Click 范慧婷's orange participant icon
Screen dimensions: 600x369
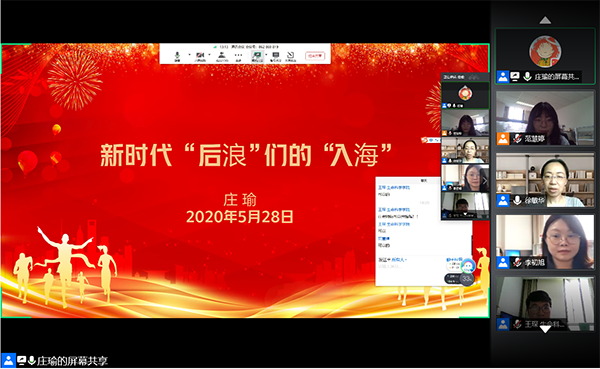click(503, 139)
